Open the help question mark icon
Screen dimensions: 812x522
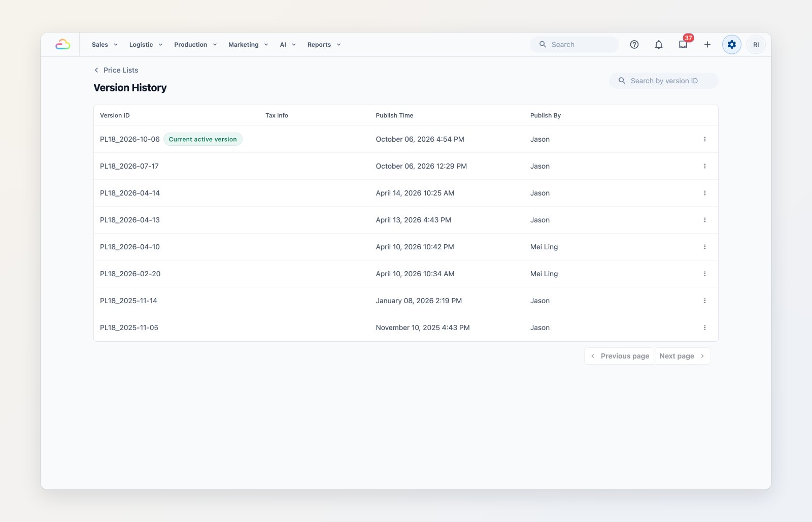click(634, 45)
